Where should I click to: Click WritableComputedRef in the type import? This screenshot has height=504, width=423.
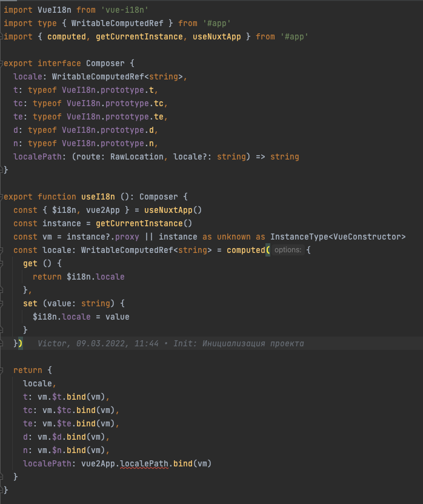[117, 24]
